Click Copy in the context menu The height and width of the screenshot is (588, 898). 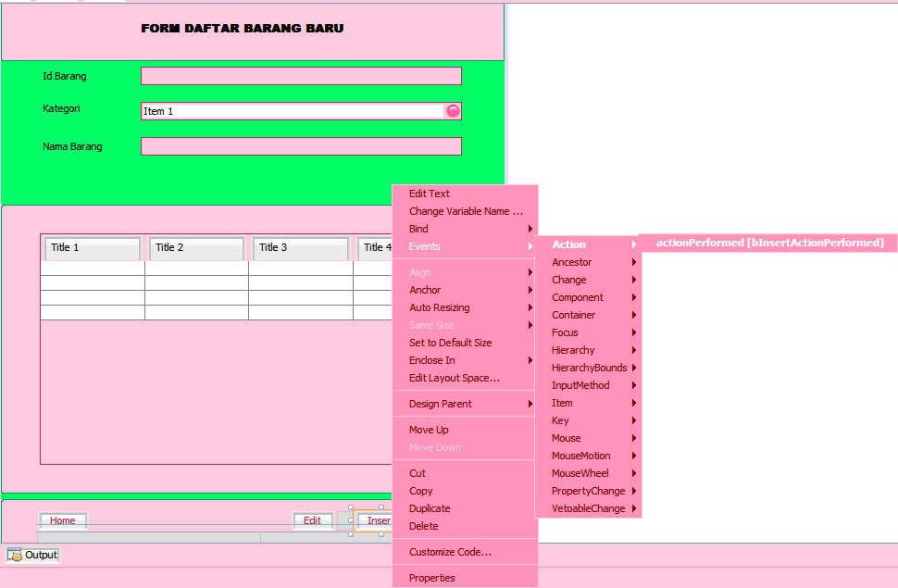coord(465,491)
